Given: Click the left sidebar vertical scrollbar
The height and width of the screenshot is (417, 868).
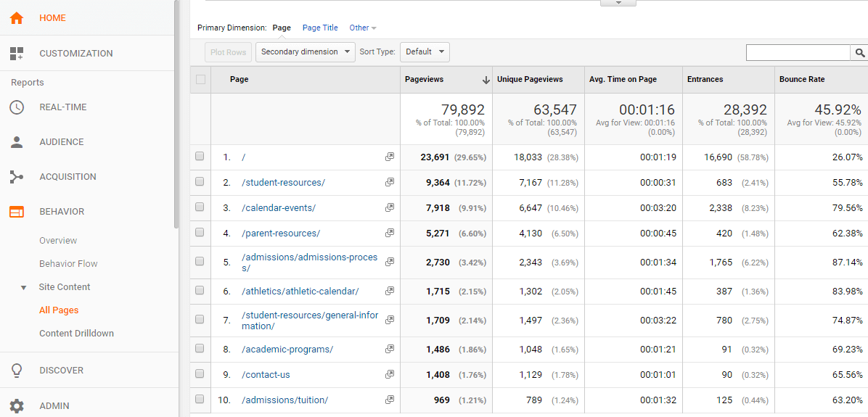Looking at the screenshot, I should click(x=176, y=113).
